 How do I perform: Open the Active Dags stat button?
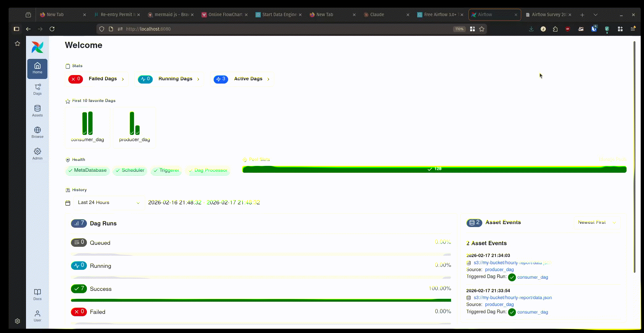[242, 79]
